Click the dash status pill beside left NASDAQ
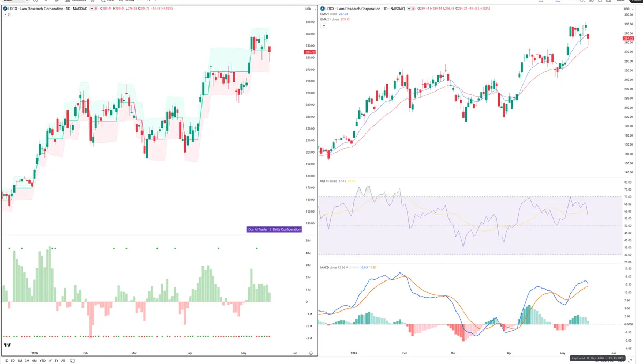This screenshot has height=364, width=643. [92, 9]
